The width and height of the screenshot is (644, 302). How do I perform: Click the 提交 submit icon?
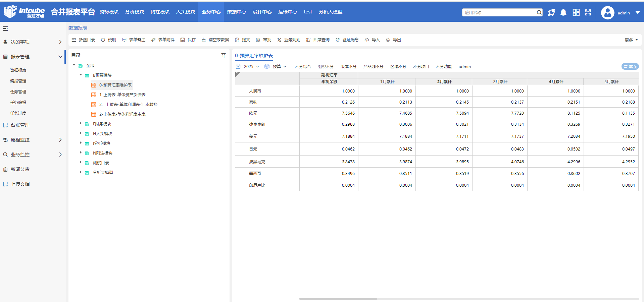(x=242, y=40)
